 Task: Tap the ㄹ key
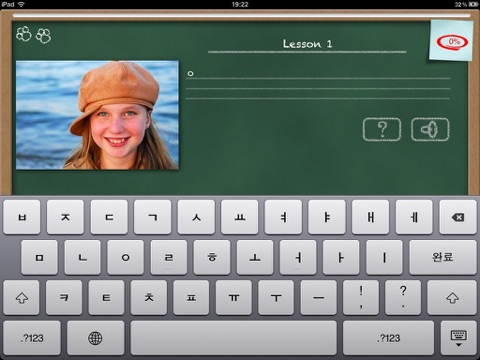pos(169,257)
